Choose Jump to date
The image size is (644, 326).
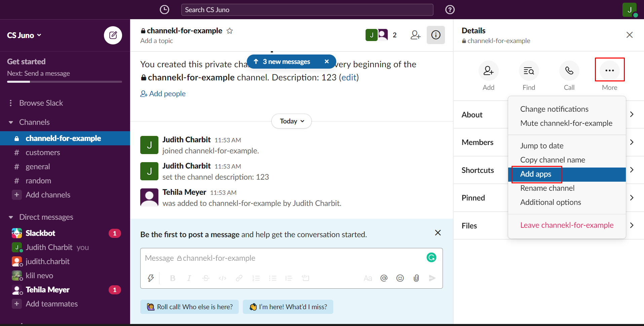tap(567, 146)
